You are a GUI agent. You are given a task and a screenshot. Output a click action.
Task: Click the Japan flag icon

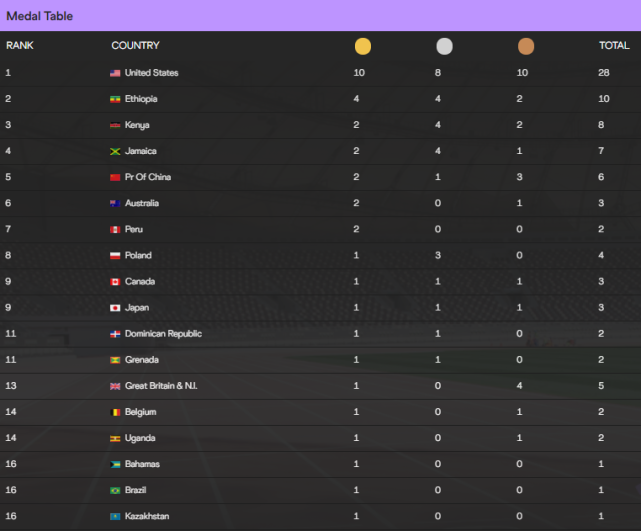115,308
